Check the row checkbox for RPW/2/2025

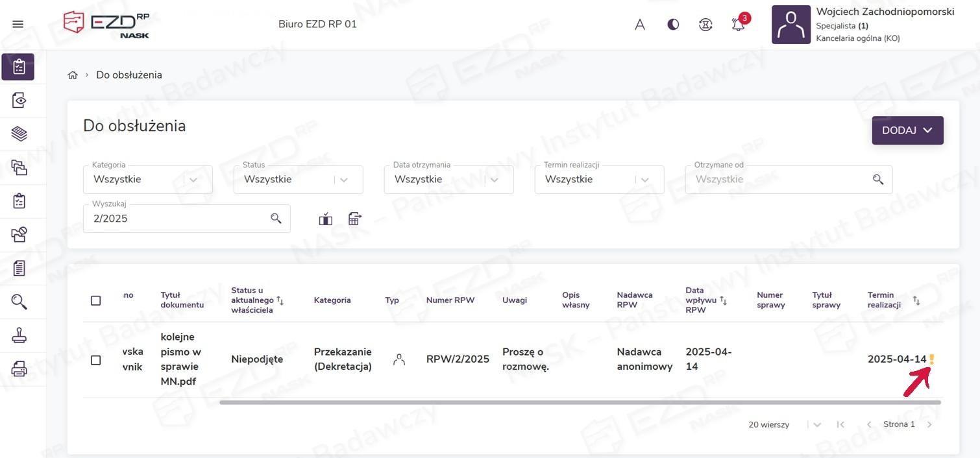pyautogui.click(x=96, y=360)
